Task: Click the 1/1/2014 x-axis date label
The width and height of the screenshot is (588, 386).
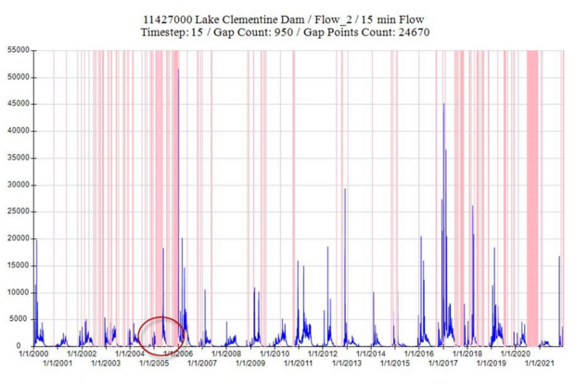Action: tap(371, 354)
